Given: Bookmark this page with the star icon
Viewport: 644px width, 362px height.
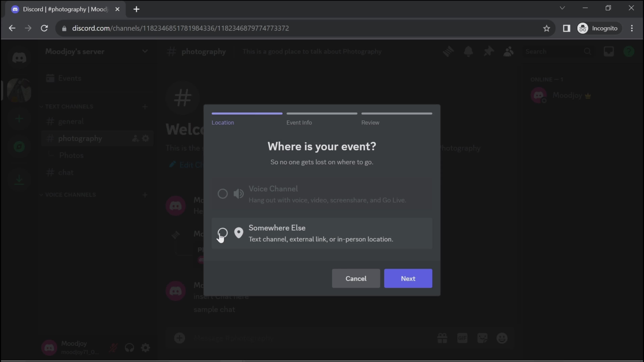Looking at the screenshot, I should coord(547,28).
